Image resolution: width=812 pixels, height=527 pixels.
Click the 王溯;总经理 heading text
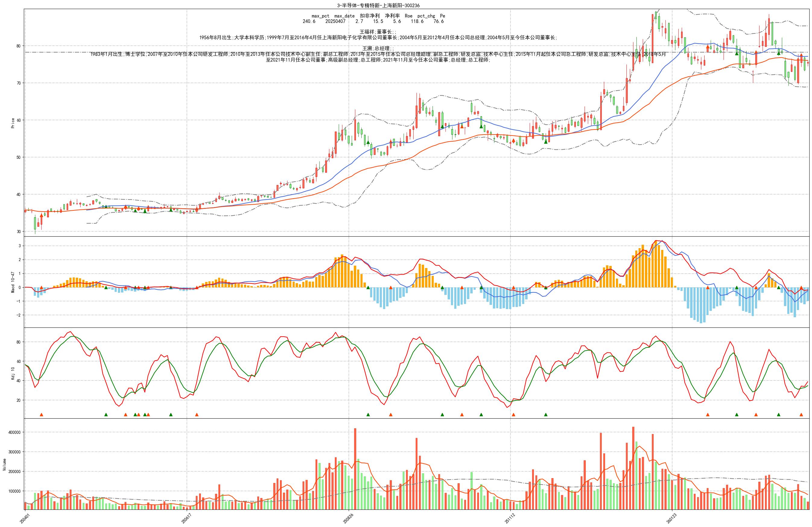(x=378, y=49)
